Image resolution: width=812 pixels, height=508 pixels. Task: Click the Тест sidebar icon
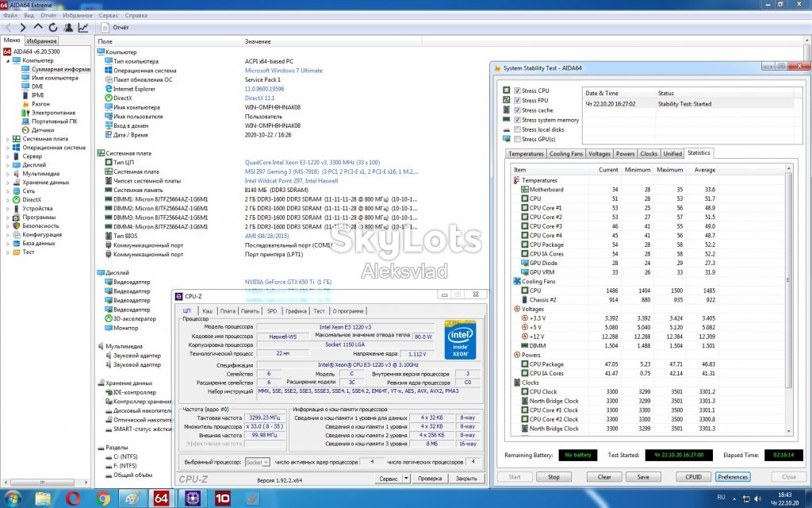(x=17, y=252)
